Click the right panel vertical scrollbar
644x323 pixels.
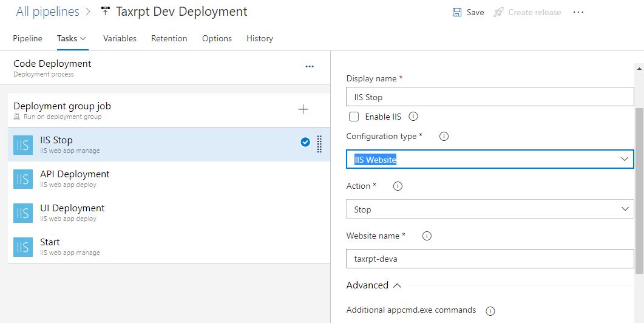click(639, 191)
